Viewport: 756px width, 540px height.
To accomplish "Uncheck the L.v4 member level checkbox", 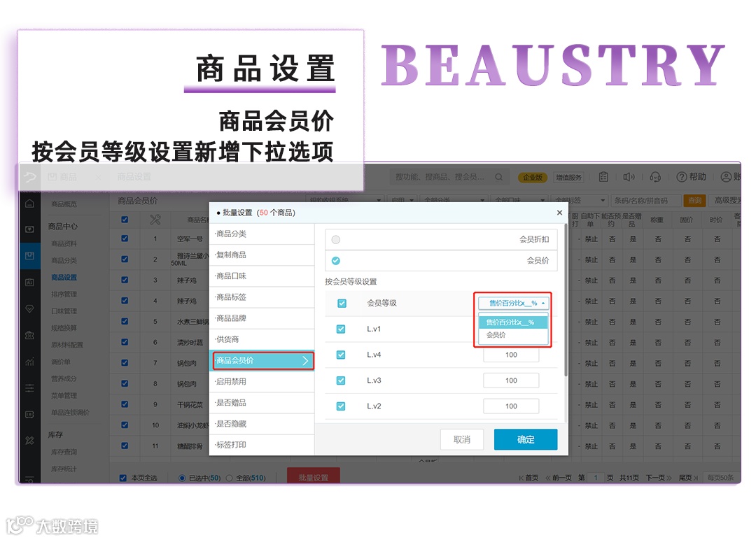I will (x=341, y=355).
